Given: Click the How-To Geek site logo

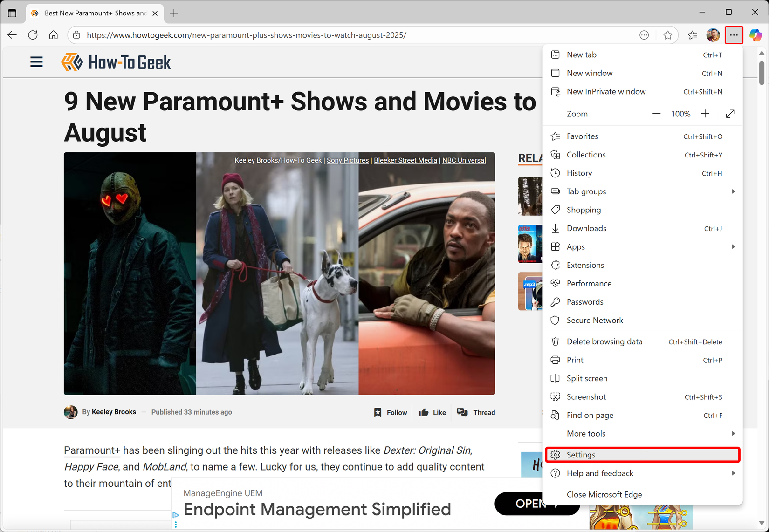Looking at the screenshot, I should tap(116, 62).
